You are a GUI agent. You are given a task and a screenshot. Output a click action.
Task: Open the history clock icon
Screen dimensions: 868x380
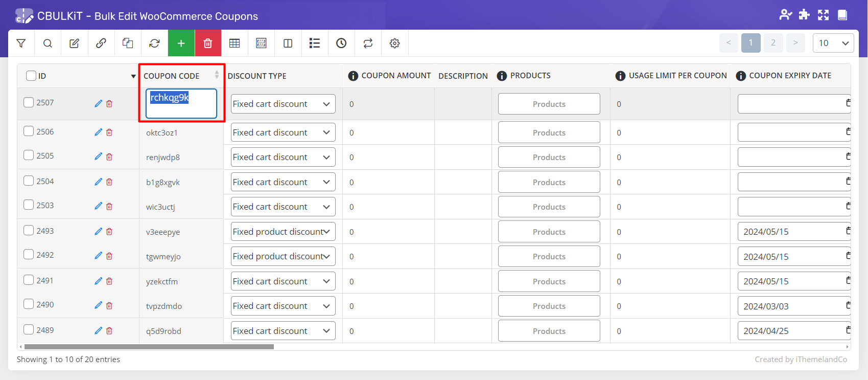click(x=341, y=43)
